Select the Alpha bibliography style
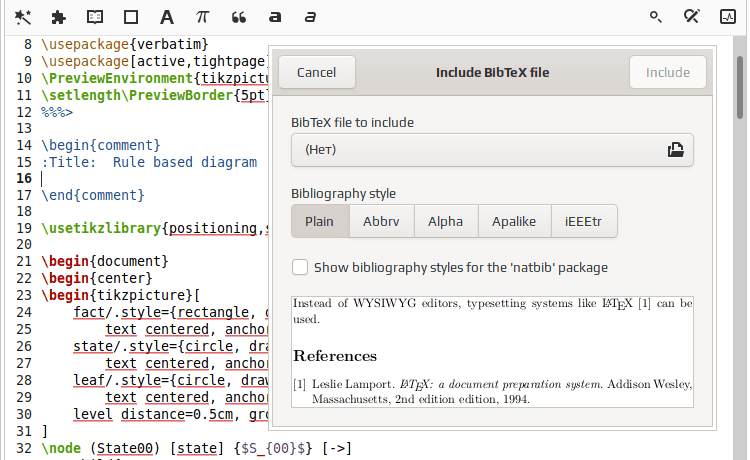Image resolution: width=750 pixels, height=460 pixels. click(x=446, y=221)
